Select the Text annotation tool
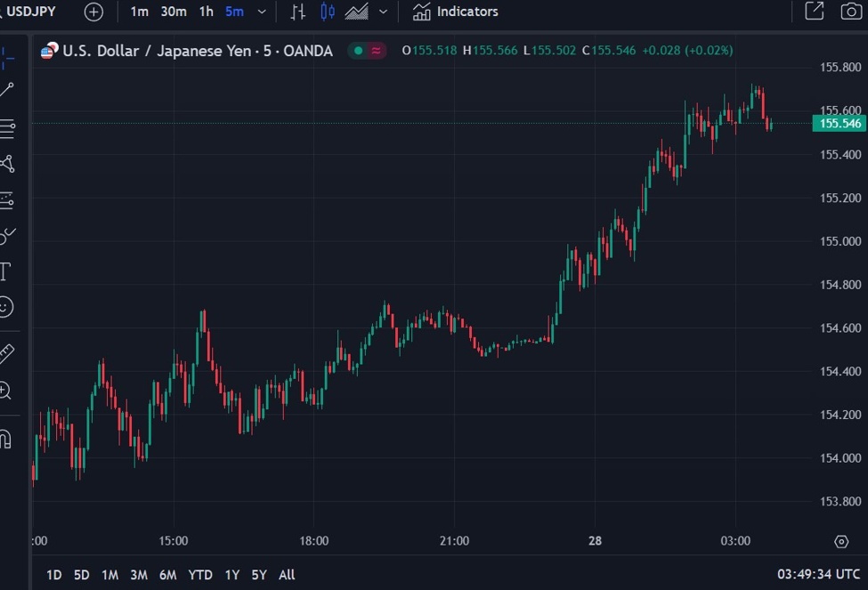This screenshot has width=868, height=590. point(5,271)
